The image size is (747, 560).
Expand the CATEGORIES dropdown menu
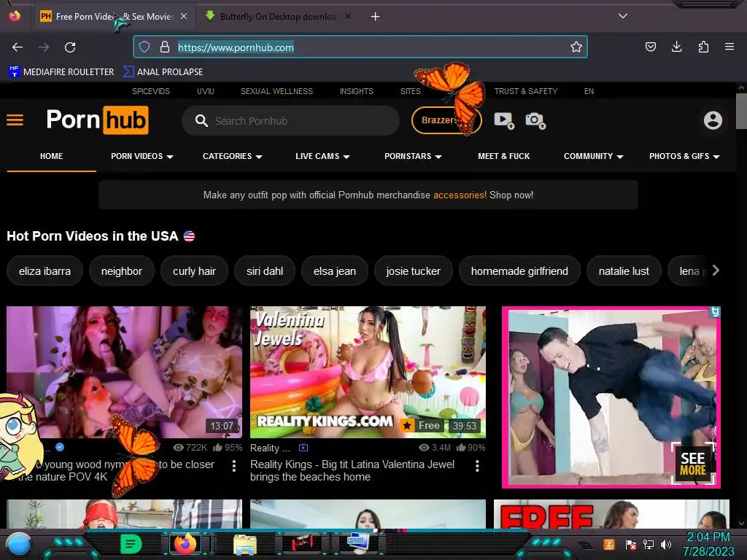(x=233, y=156)
